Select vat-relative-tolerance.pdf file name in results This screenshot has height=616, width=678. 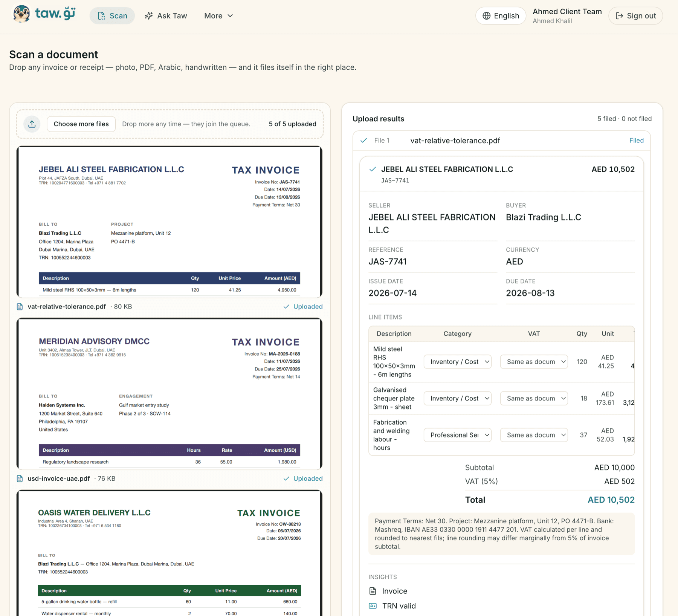[455, 141]
